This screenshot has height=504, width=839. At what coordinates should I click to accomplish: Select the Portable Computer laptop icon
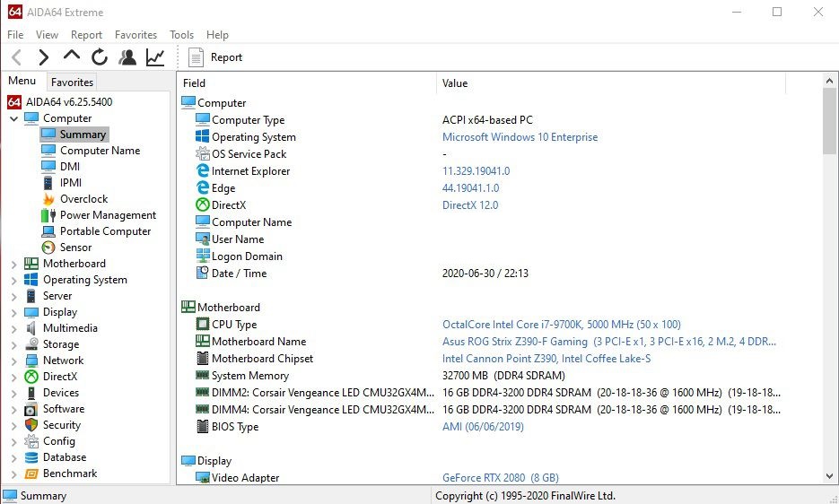point(48,231)
